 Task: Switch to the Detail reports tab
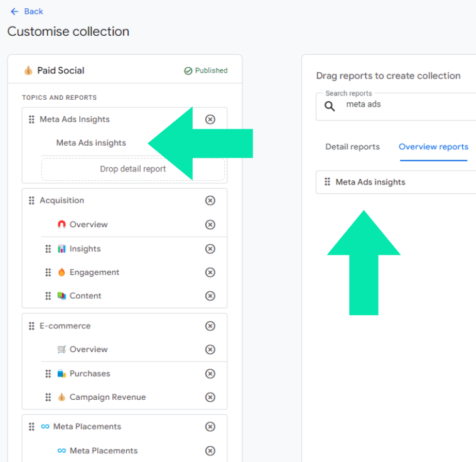click(x=352, y=147)
